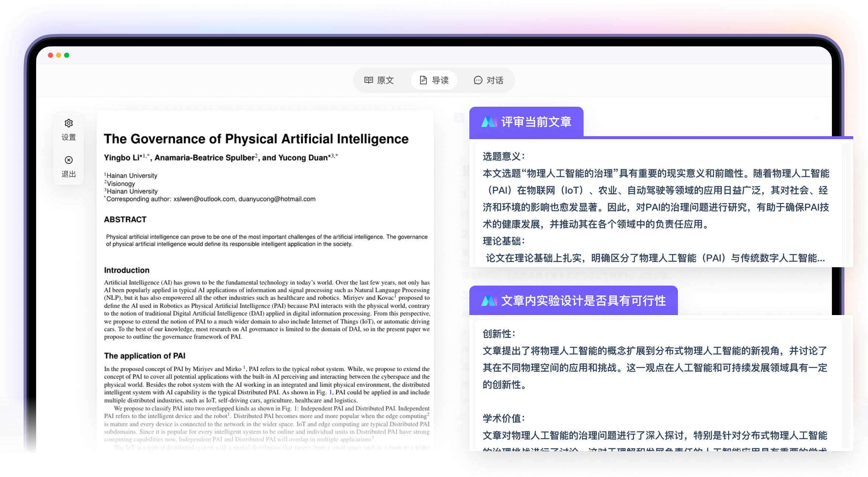868x477 pixels.
Task: Click the logo beside 评审当前文章
Action: [x=489, y=122]
